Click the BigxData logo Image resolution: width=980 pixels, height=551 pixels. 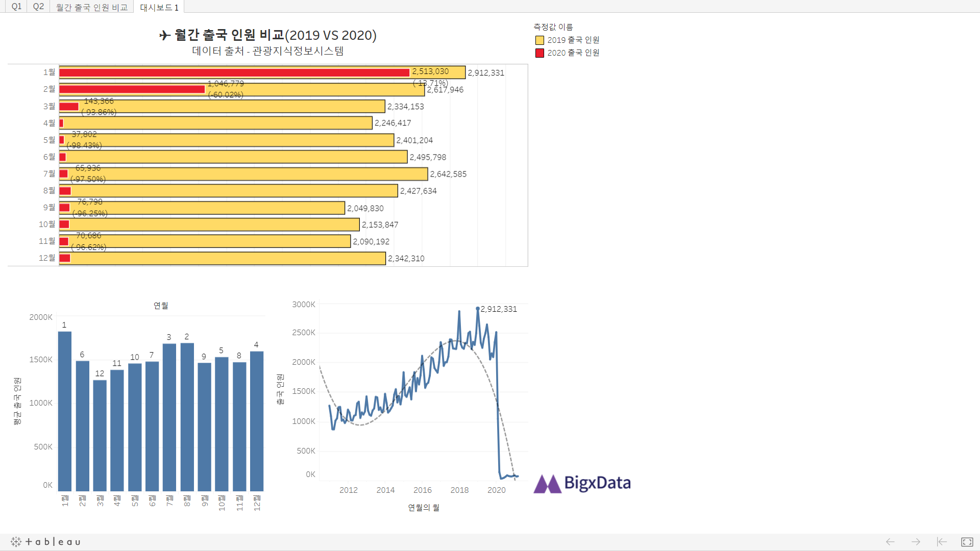582,483
